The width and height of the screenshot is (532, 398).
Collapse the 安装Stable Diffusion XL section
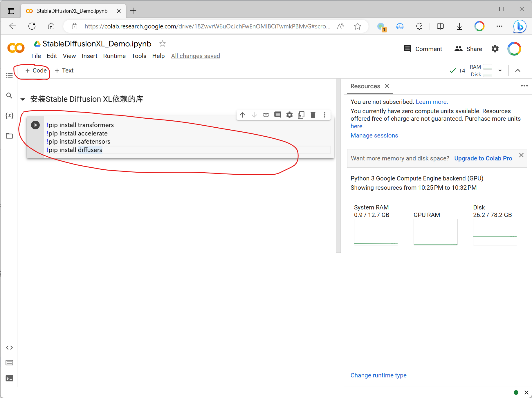click(23, 99)
